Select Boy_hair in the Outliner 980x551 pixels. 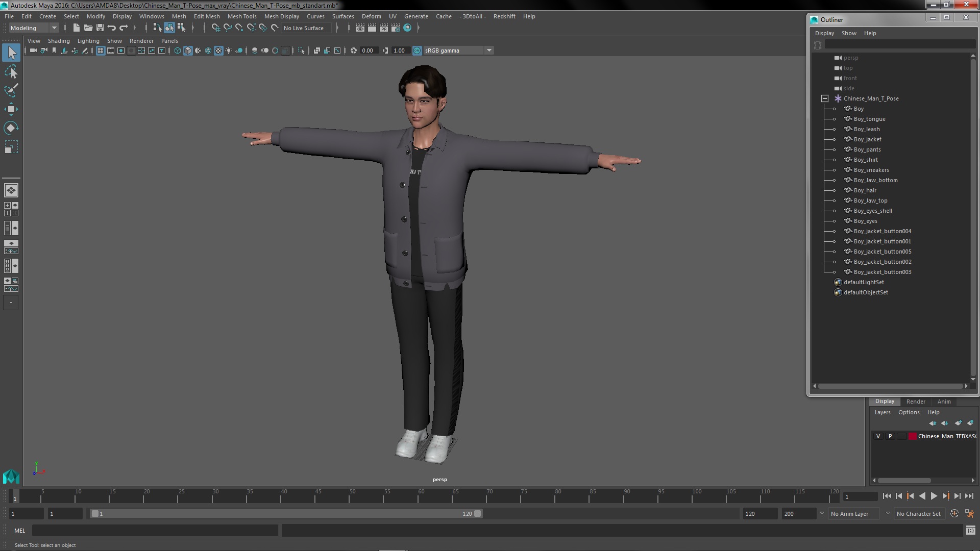(865, 190)
